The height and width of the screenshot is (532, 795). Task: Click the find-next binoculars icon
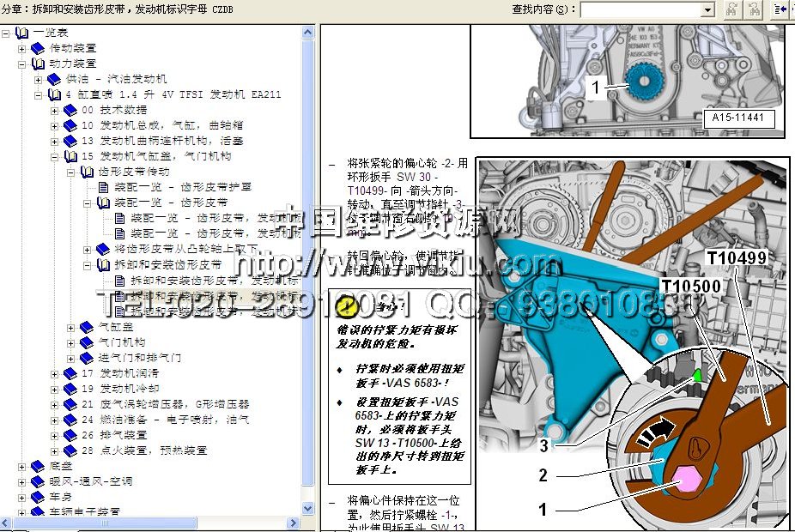click(732, 9)
